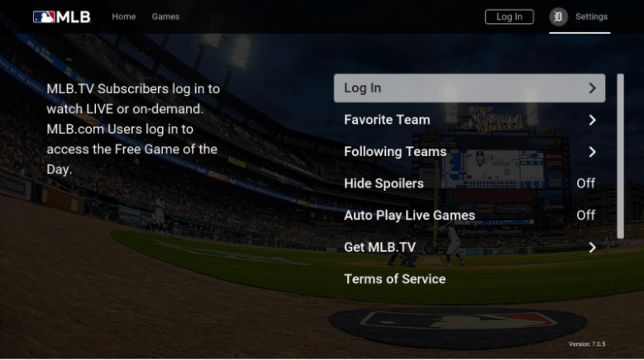Expand the Following Teams submenu
Viewport: 644px width, 360px height.
(470, 151)
